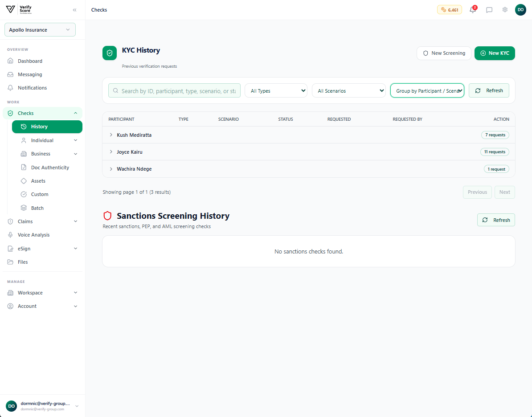Click the DO profile avatar in top bar
The width and height of the screenshot is (532, 417).
(x=520, y=10)
